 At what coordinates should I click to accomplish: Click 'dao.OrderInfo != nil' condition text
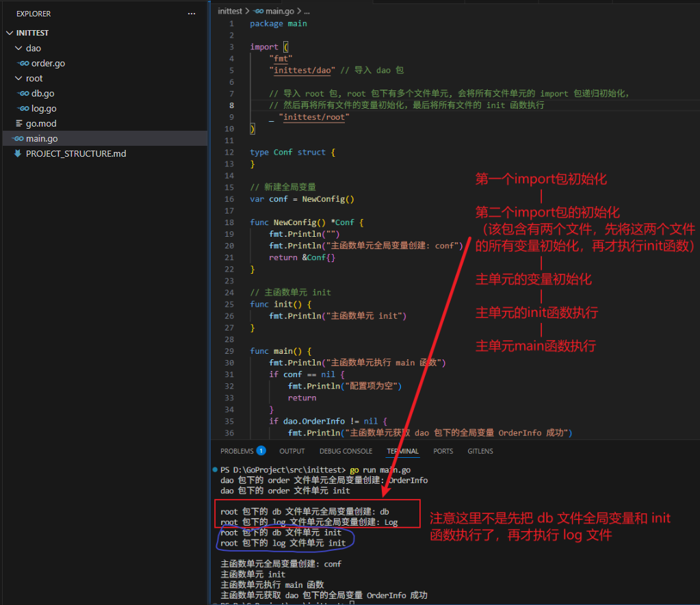click(x=330, y=422)
